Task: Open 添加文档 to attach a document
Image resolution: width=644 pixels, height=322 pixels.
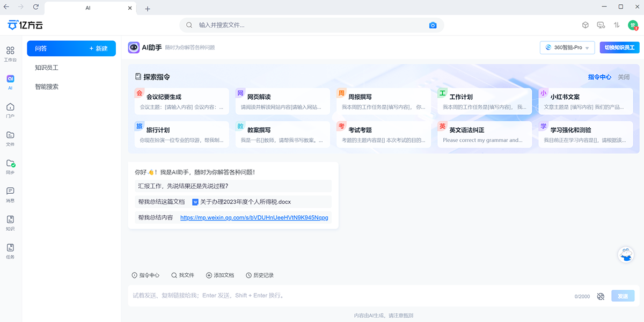Action: click(220, 275)
